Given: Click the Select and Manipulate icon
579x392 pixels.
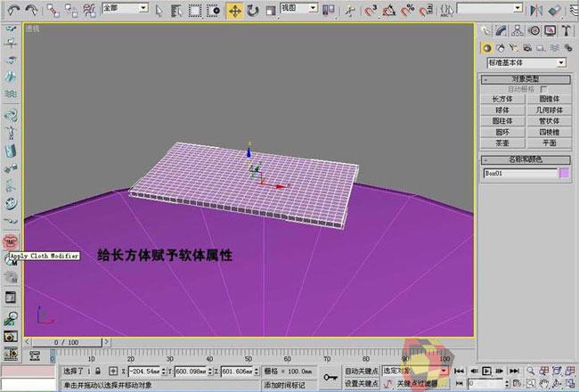Looking at the screenshot, I should point(349,11).
